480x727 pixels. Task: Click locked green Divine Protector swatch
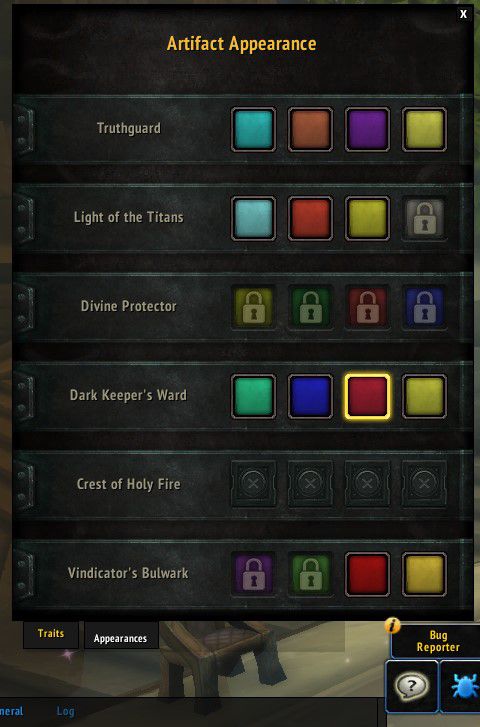pyautogui.click(x=310, y=307)
